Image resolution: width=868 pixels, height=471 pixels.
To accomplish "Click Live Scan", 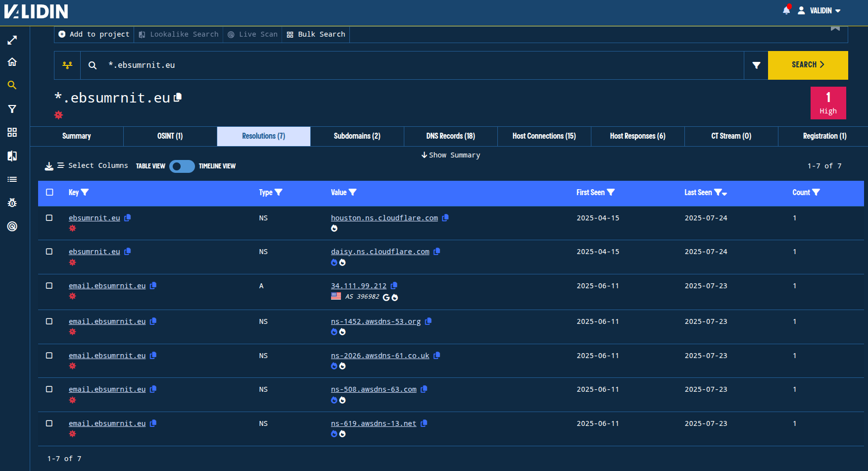I will (252, 34).
